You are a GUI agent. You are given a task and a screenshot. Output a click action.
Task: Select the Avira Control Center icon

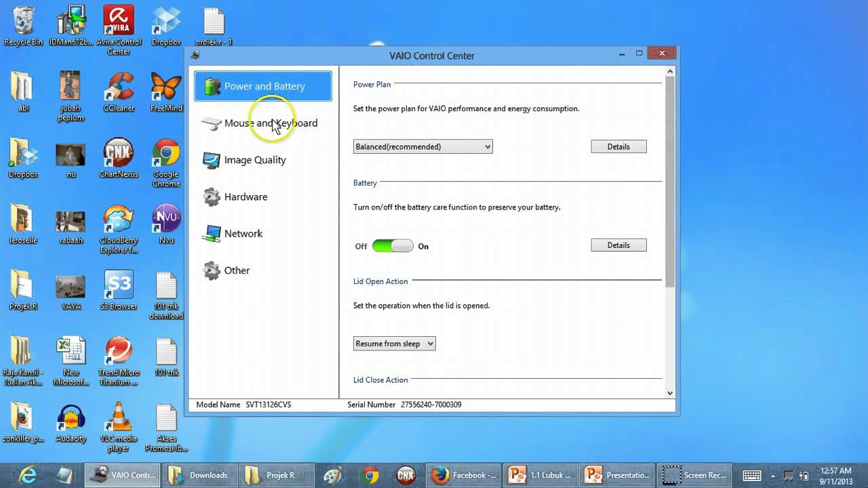119,30
